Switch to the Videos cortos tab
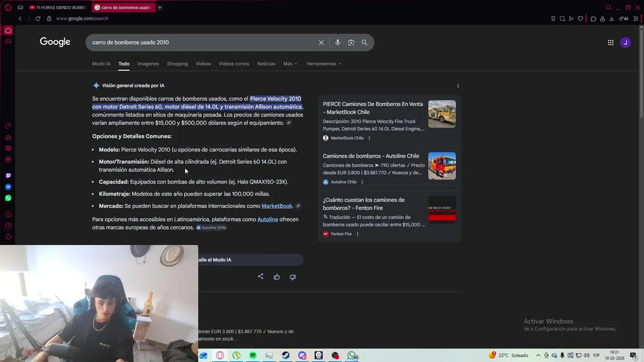This screenshot has height=362, width=644. click(x=234, y=64)
